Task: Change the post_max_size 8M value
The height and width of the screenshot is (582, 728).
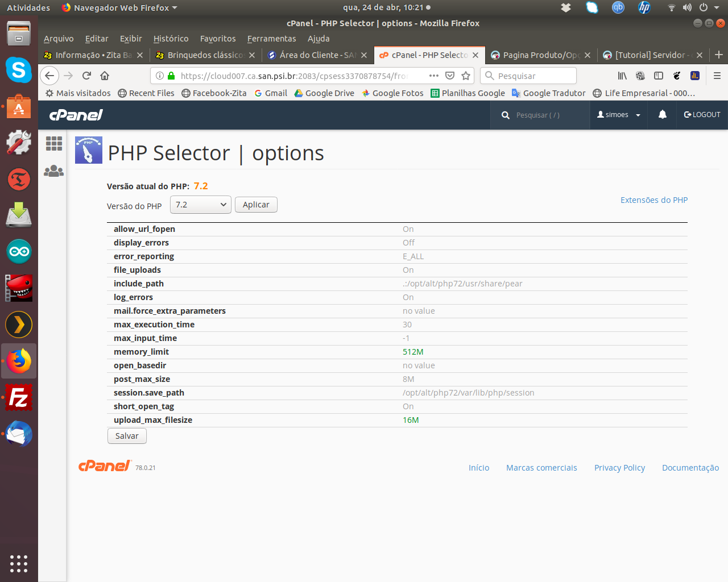Action: (x=408, y=379)
